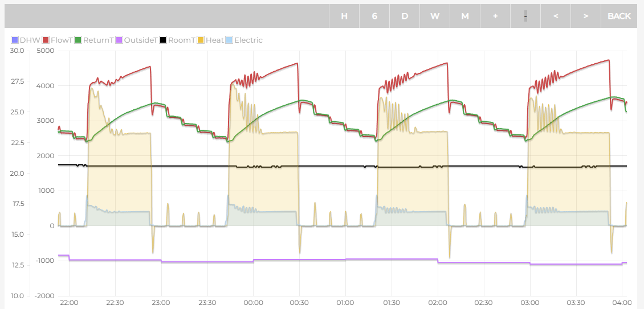Toggle Electric series in legend
Viewport: 644px width, 309px height.
point(248,40)
